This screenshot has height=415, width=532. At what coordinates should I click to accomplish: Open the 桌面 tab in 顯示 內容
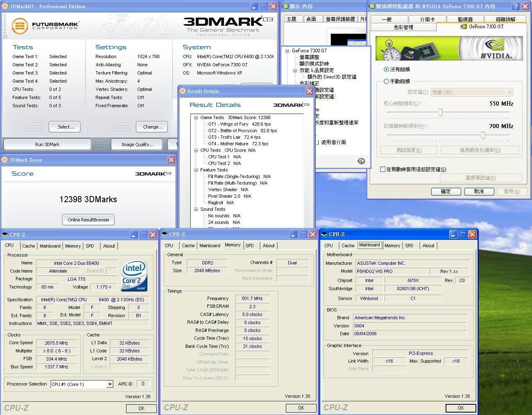(x=311, y=19)
